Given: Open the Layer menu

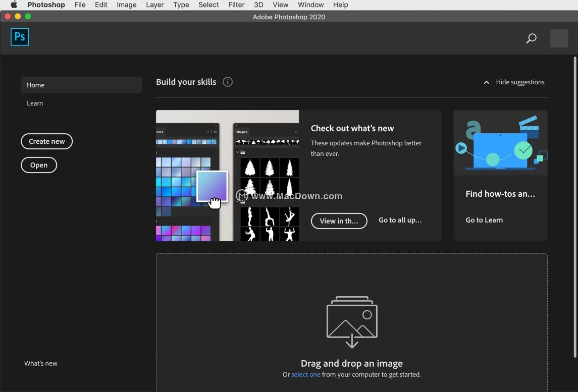Looking at the screenshot, I should pyautogui.click(x=155, y=5).
